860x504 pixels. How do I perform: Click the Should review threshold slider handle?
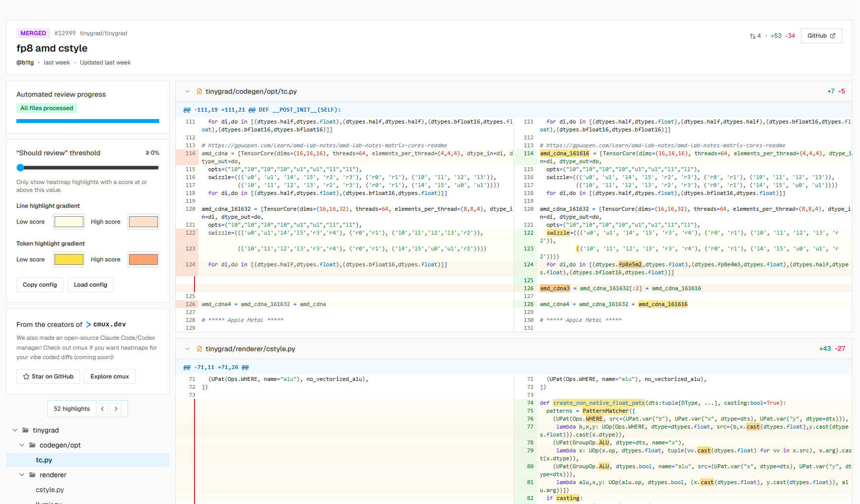[20, 168]
